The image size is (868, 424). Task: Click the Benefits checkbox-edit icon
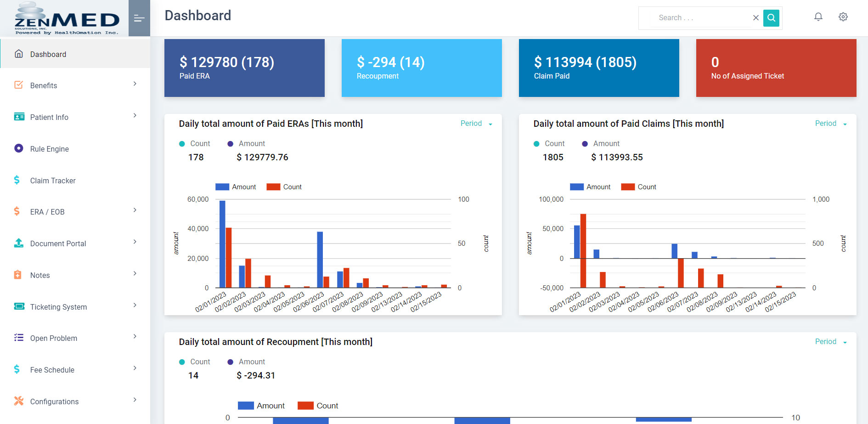[19, 85]
